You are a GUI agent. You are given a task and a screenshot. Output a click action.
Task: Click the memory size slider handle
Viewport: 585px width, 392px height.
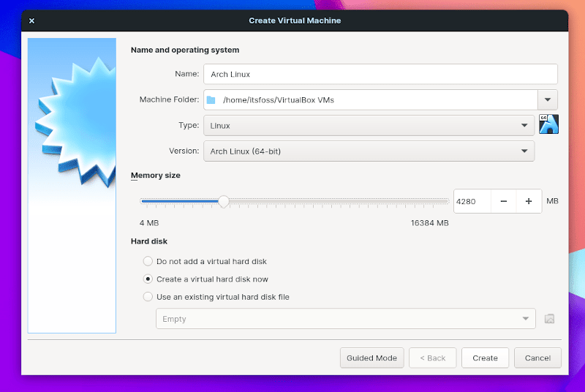(224, 201)
